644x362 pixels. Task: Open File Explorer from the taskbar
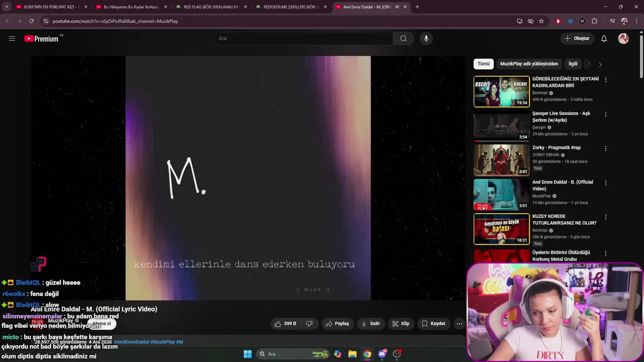tap(352, 354)
